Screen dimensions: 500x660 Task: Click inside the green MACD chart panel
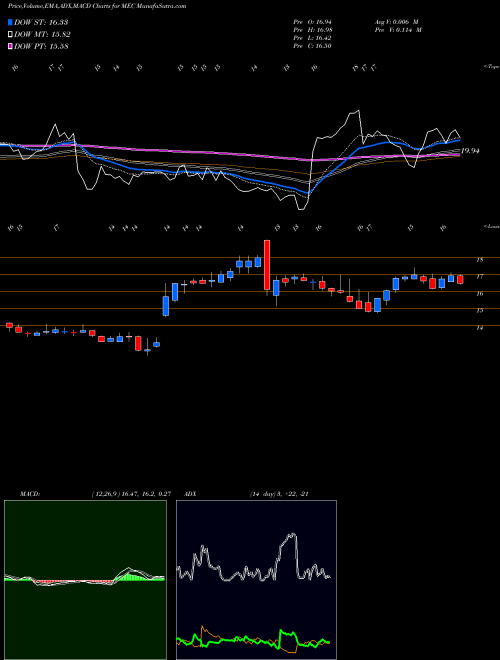point(85,580)
